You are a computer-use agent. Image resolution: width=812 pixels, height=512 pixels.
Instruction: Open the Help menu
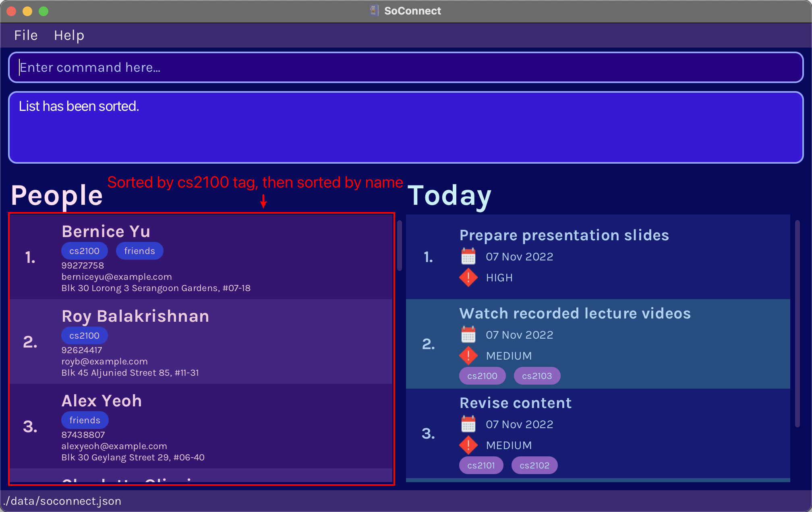69,35
